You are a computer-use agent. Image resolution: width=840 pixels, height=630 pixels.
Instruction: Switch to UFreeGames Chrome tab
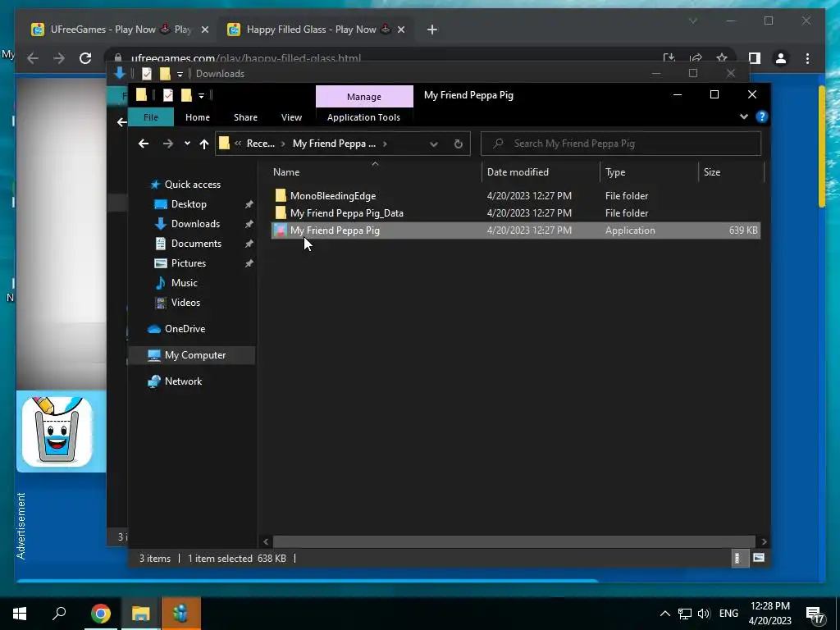coord(121,30)
